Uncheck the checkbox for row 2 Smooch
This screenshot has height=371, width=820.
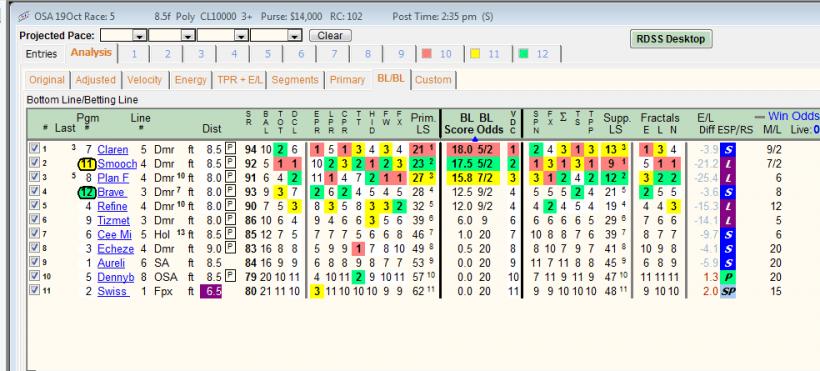click(x=35, y=163)
